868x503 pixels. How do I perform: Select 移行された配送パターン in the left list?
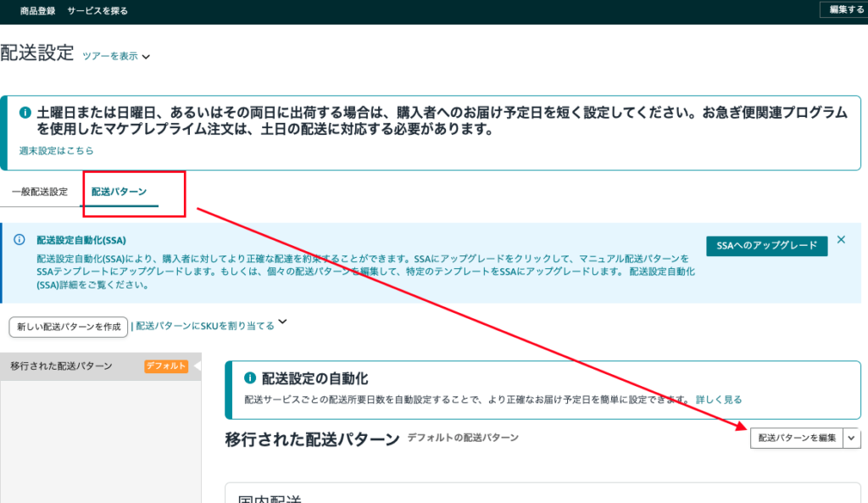pyautogui.click(x=61, y=366)
